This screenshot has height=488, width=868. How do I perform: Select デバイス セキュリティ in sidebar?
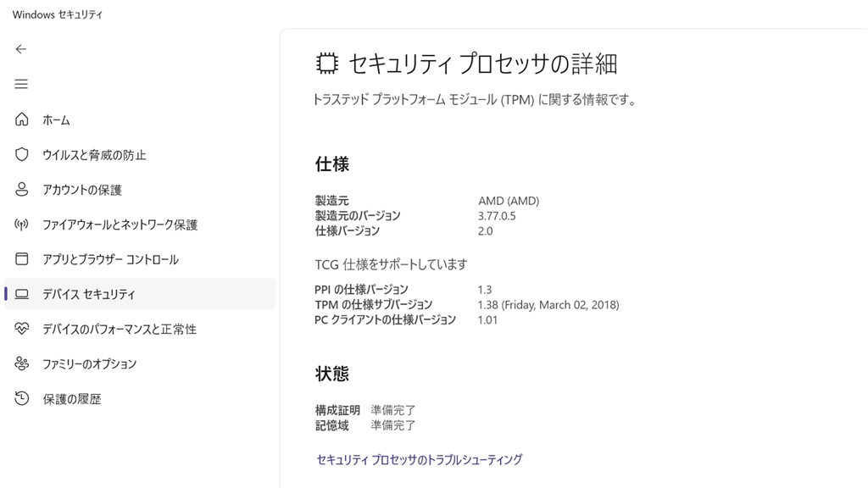click(89, 294)
